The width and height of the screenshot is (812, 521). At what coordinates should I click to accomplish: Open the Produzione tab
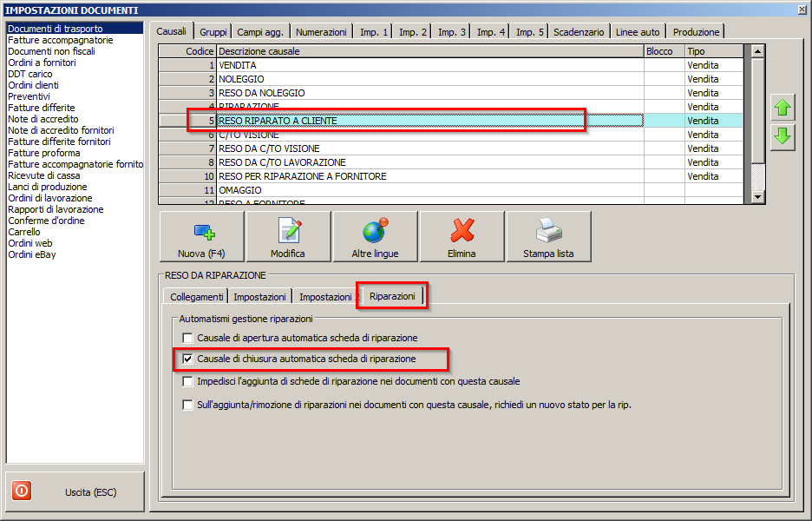pos(696,32)
